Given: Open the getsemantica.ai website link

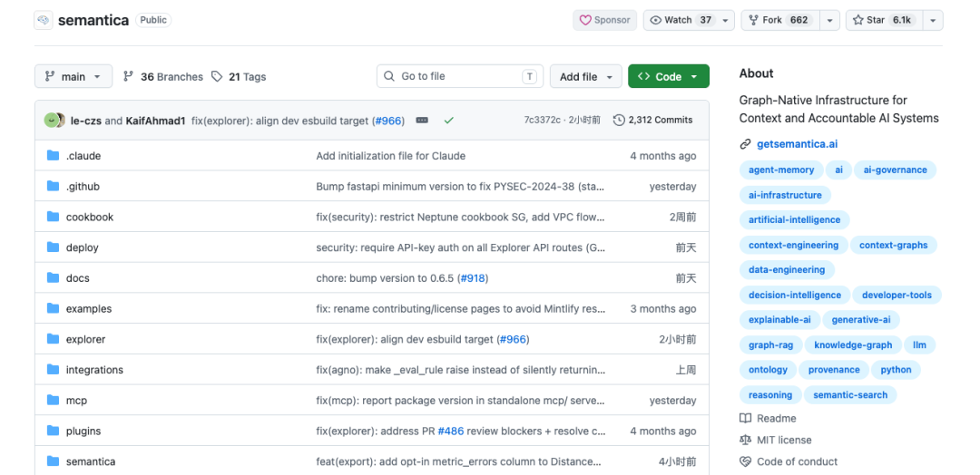Looking at the screenshot, I should 797,144.
